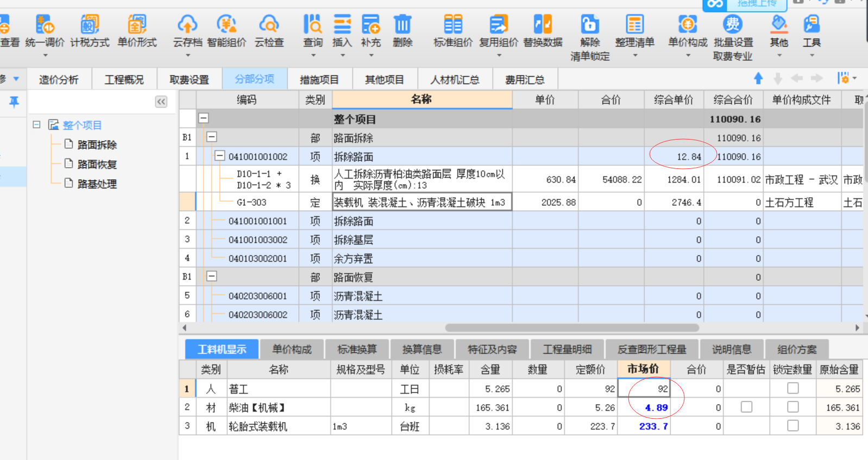Viewport: 868px width, 460px height.
Task: Open the 人材机汇总 tab
Action: pyautogui.click(x=455, y=80)
